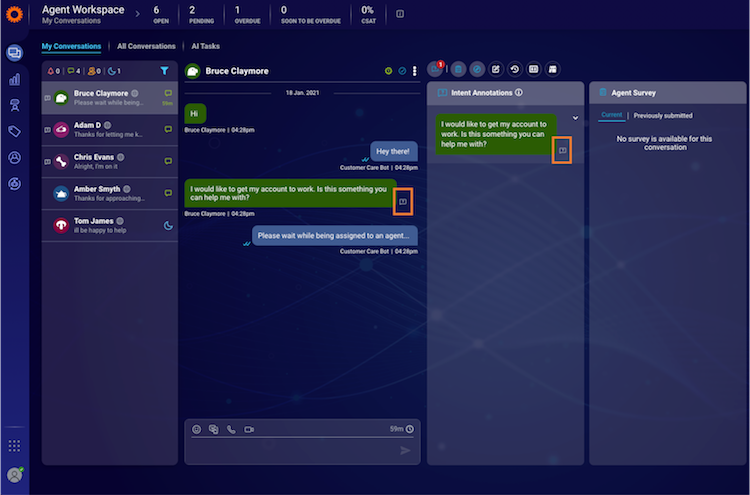Open the conversation list filter funnel
This screenshot has width=750, height=495.
164,71
